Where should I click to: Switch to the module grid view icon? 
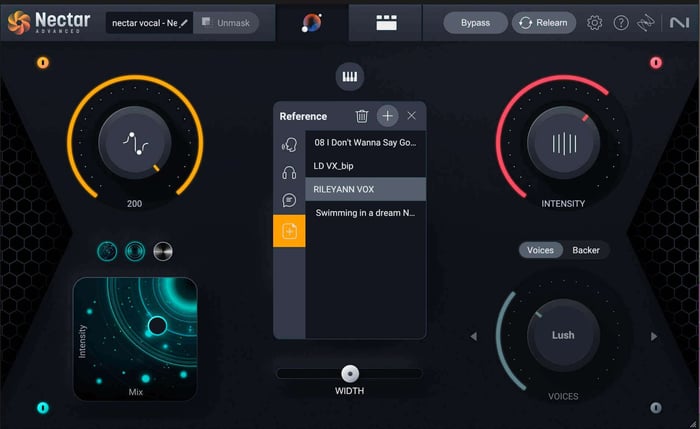(386, 23)
